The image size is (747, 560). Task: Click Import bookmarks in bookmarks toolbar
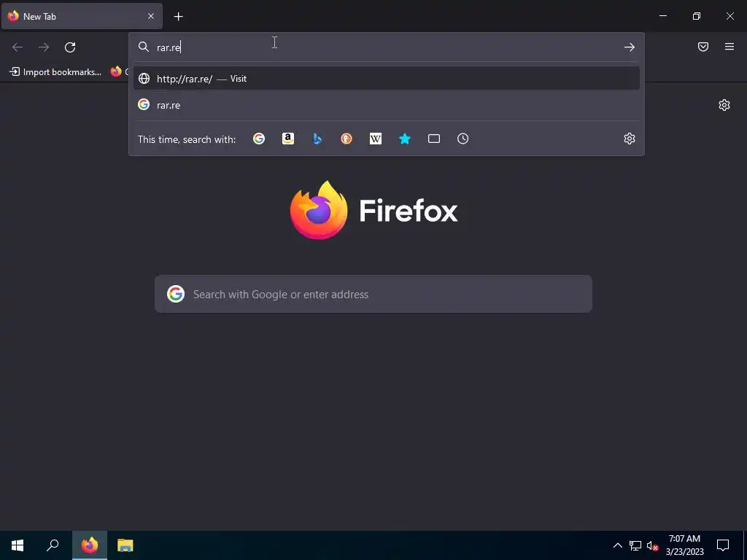pyautogui.click(x=55, y=72)
